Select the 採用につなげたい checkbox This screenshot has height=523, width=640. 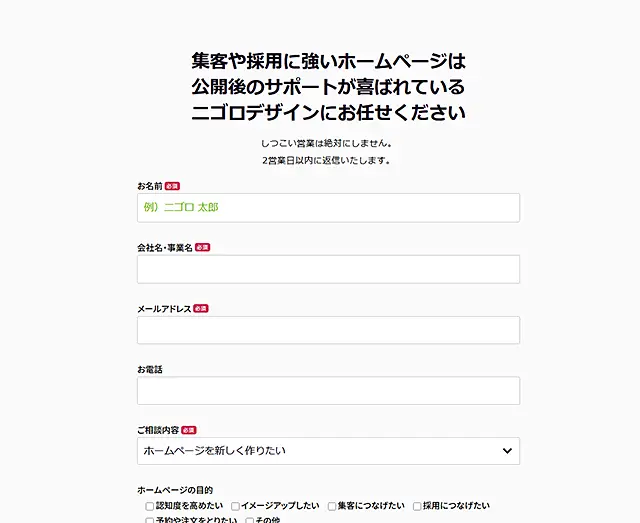point(417,506)
